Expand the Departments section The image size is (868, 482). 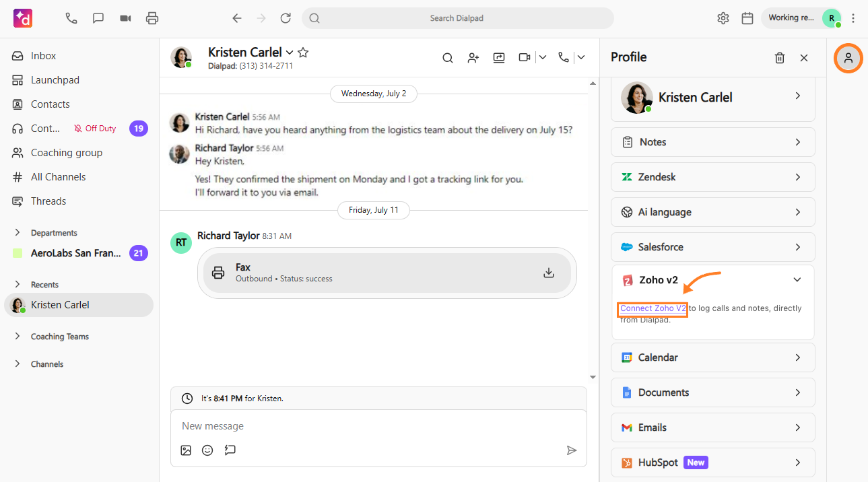point(18,232)
